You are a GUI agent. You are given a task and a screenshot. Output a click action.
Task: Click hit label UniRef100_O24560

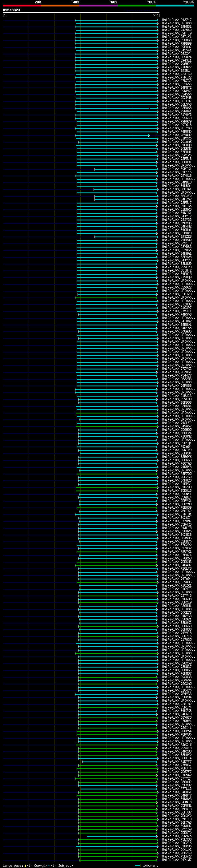177,94
